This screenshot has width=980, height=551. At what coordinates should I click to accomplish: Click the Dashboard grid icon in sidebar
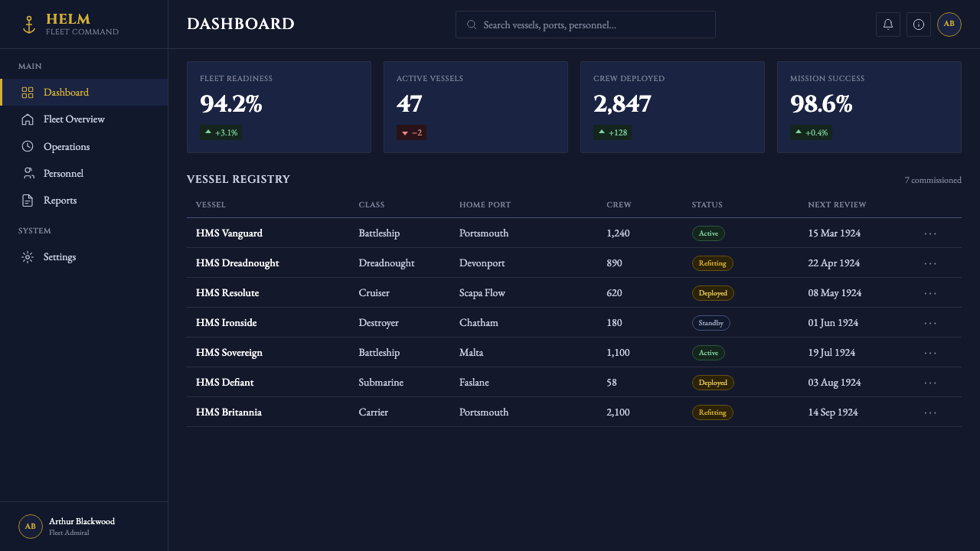point(28,93)
